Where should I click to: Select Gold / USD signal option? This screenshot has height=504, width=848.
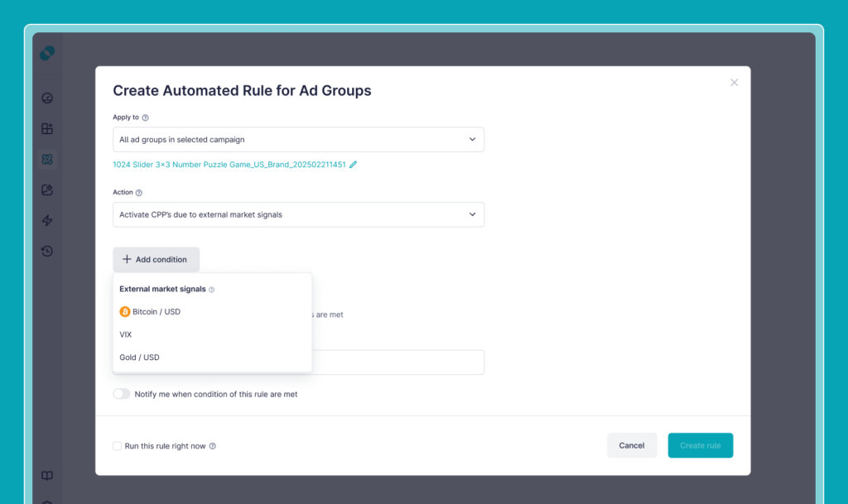tap(212, 357)
